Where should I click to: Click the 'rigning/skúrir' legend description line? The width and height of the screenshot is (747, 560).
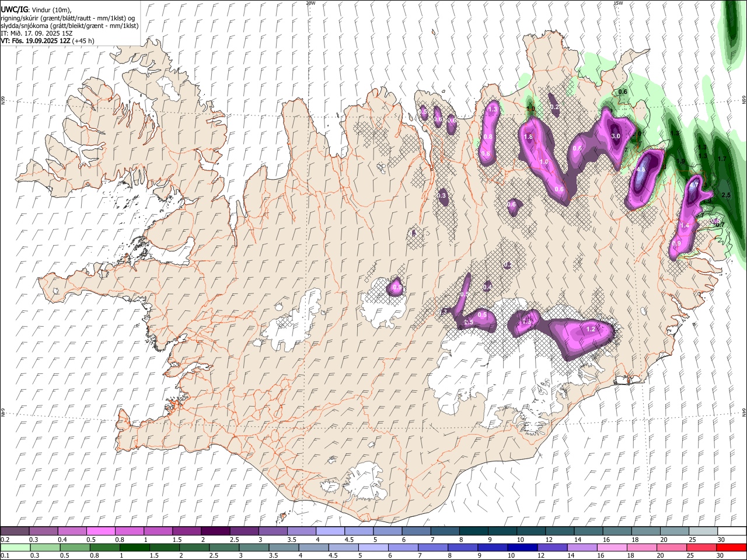click(68, 18)
